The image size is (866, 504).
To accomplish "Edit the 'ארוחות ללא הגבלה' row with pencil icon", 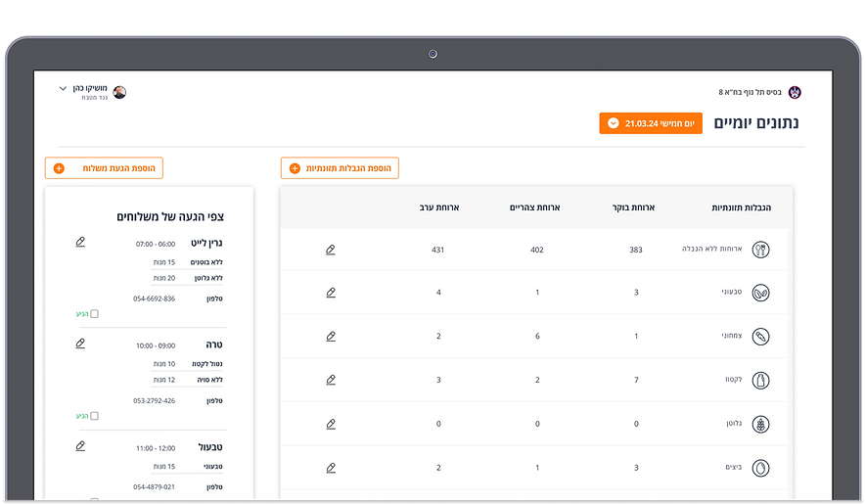I will [x=331, y=250].
